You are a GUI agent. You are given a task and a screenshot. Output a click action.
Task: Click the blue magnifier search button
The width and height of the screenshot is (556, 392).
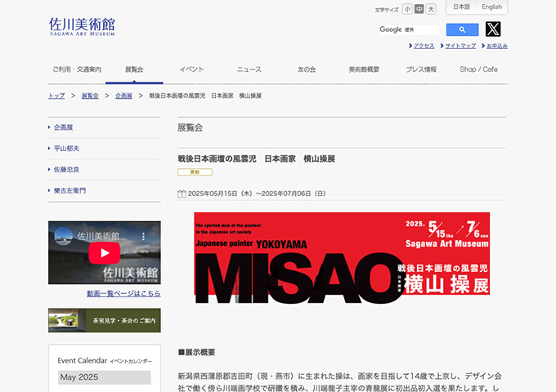click(x=462, y=29)
